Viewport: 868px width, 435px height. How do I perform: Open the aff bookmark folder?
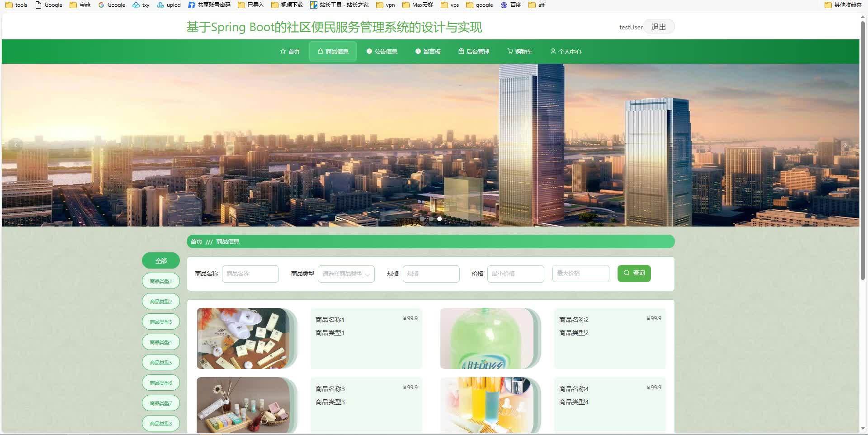point(537,5)
